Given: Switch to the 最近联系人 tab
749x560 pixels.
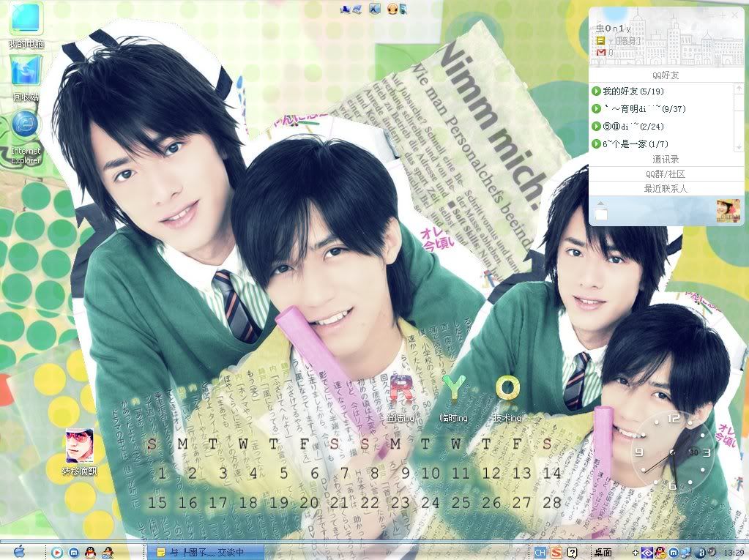Looking at the screenshot, I should click(x=665, y=189).
